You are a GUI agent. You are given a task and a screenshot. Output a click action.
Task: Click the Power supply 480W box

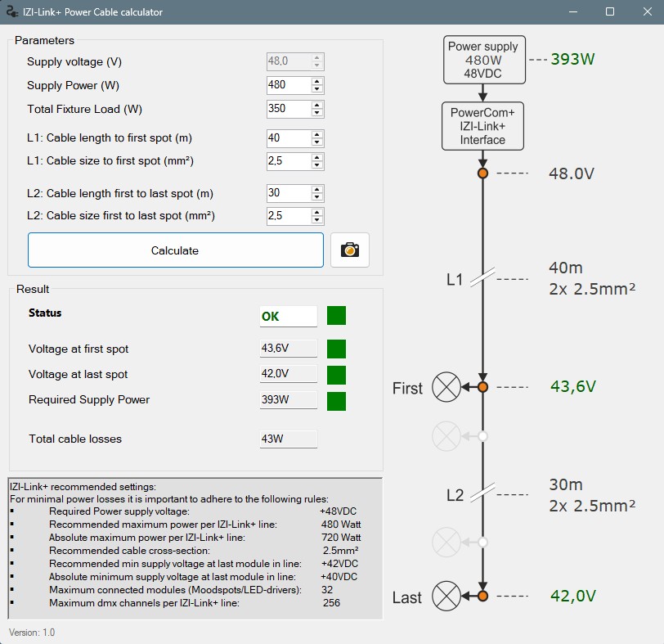pos(482,60)
